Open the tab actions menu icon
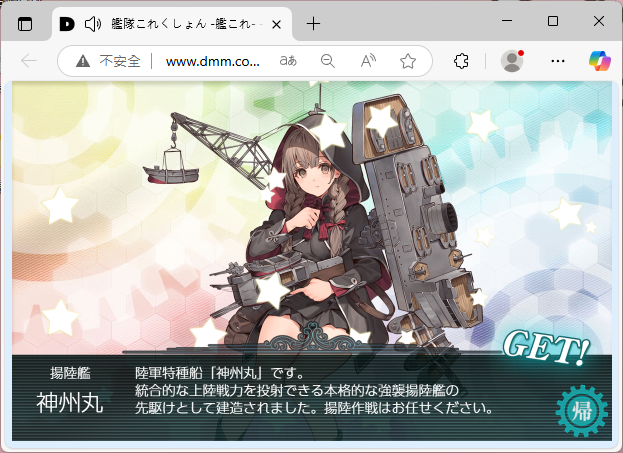 [25, 24]
